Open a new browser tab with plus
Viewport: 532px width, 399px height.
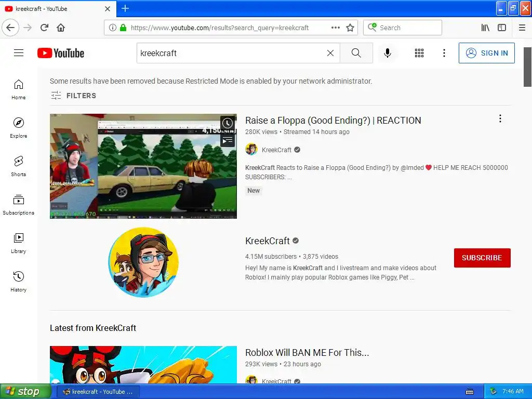(125, 8)
